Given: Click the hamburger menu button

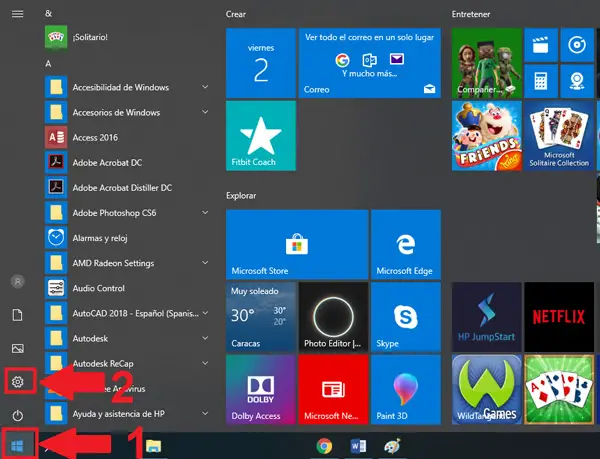Looking at the screenshot, I should [x=17, y=14].
